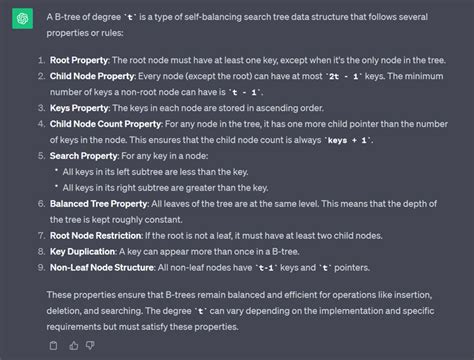Click the Root Node Restriction heading

[x=96, y=236]
